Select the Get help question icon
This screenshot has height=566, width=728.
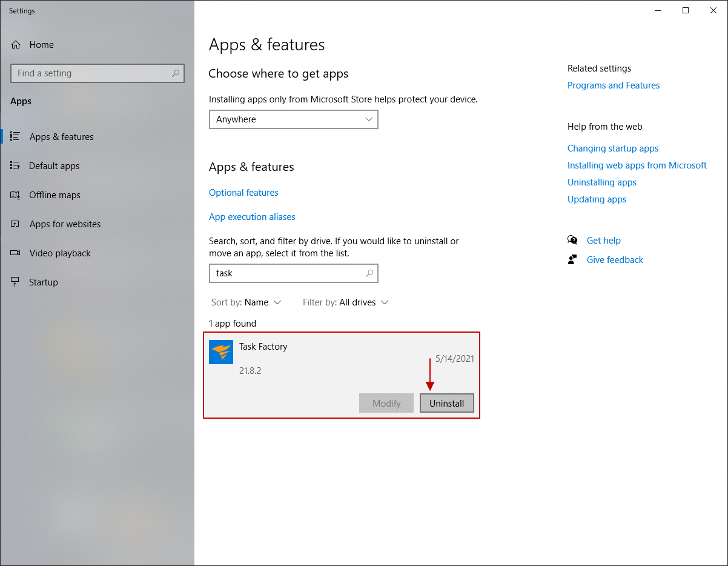[572, 240]
